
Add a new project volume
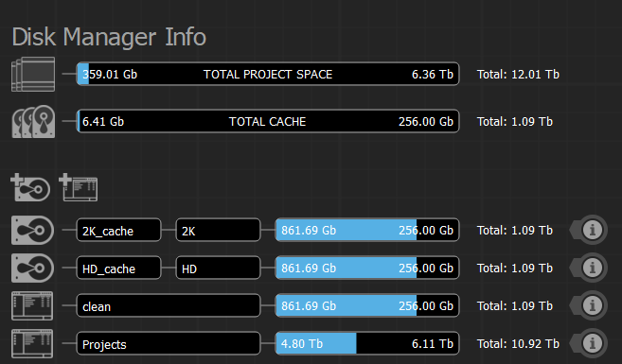tap(79, 187)
